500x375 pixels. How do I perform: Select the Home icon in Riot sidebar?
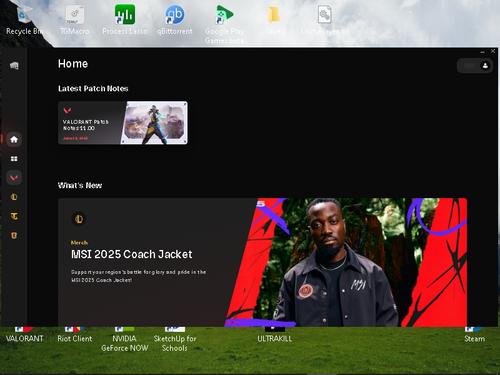click(x=14, y=139)
